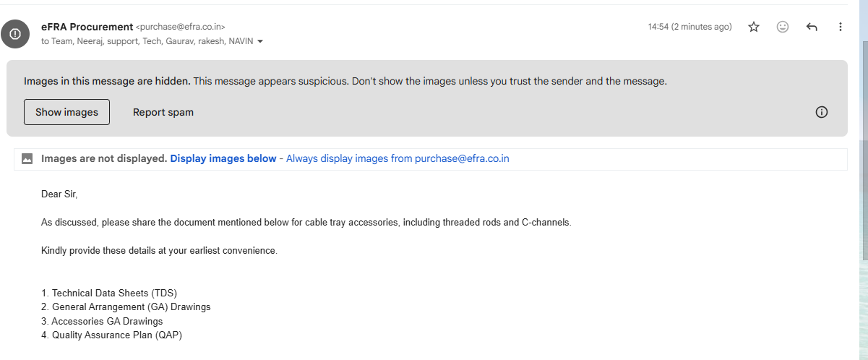Click the Quality Assurance Plan (QAP) line
This screenshot has height=360, width=868.
click(x=112, y=335)
